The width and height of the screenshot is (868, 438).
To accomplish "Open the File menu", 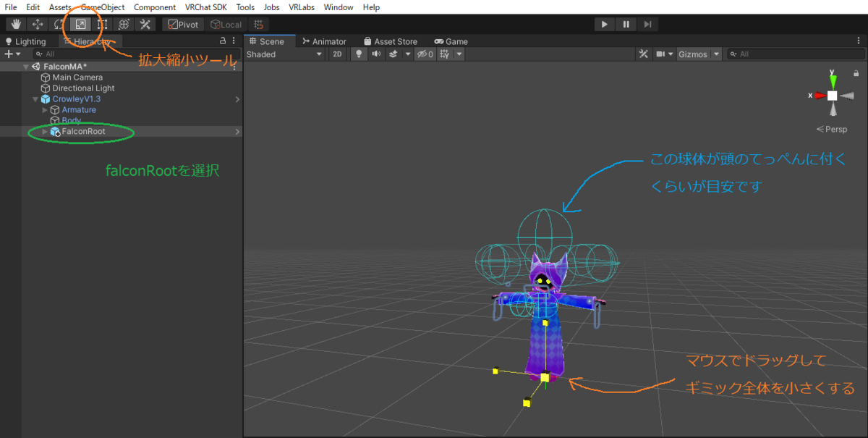I will (x=11, y=7).
